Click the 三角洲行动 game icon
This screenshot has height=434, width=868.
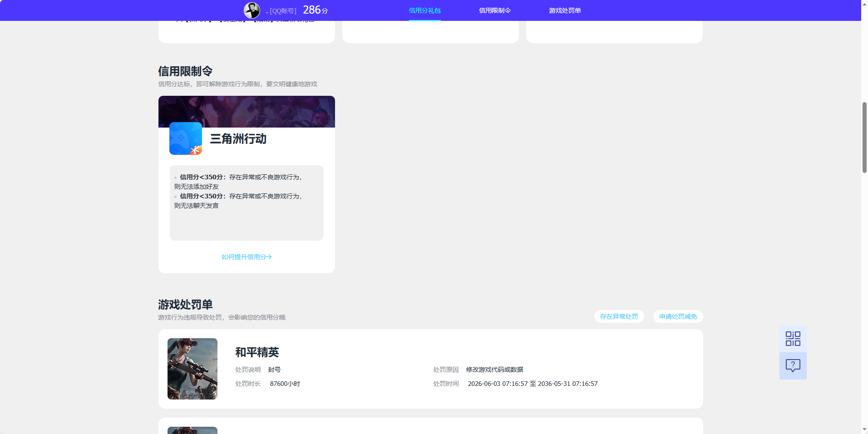coord(186,138)
